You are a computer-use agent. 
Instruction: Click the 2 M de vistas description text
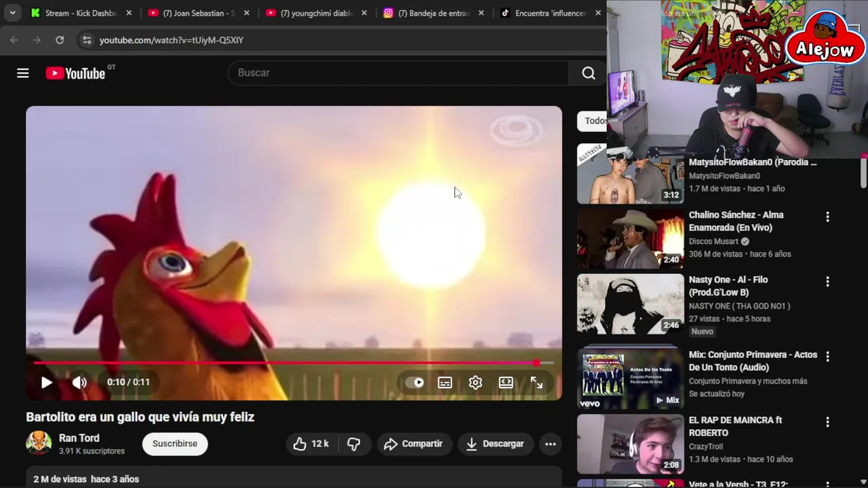(x=86, y=479)
